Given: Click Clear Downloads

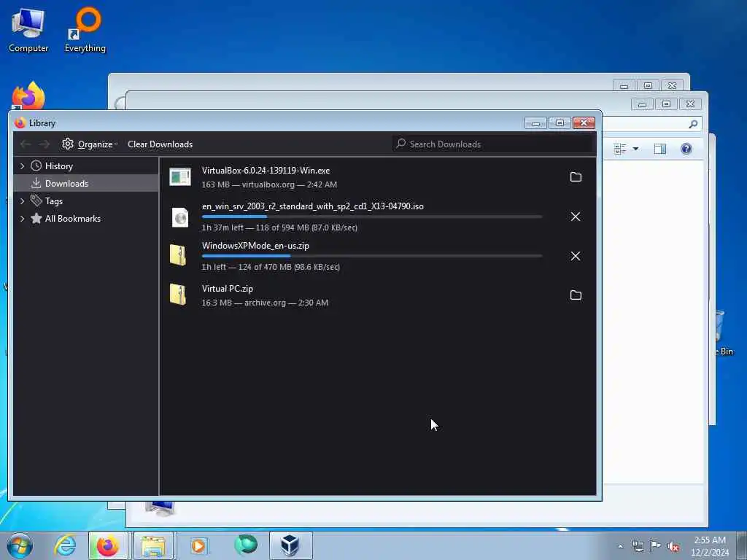Looking at the screenshot, I should 160,144.
